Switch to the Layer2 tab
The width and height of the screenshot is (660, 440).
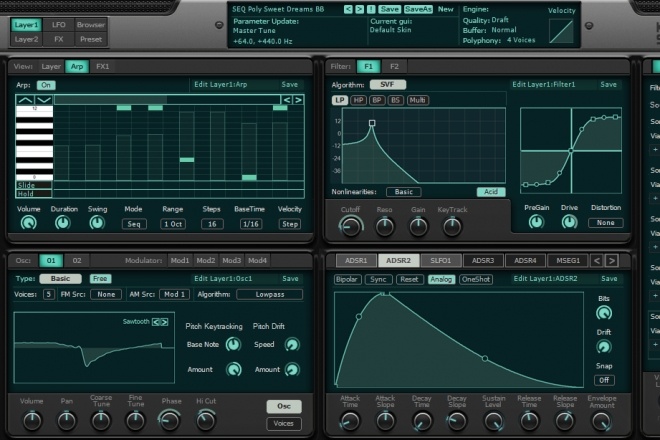(26, 39)
